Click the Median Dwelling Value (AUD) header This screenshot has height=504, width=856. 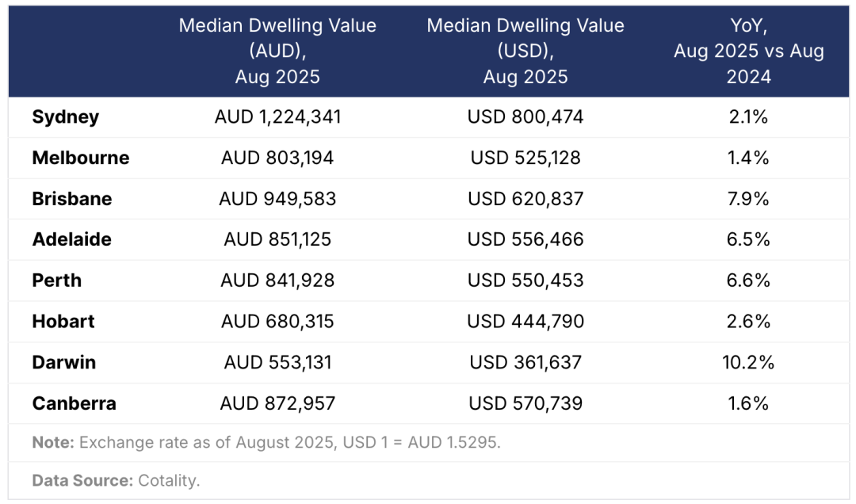(277, 51)
